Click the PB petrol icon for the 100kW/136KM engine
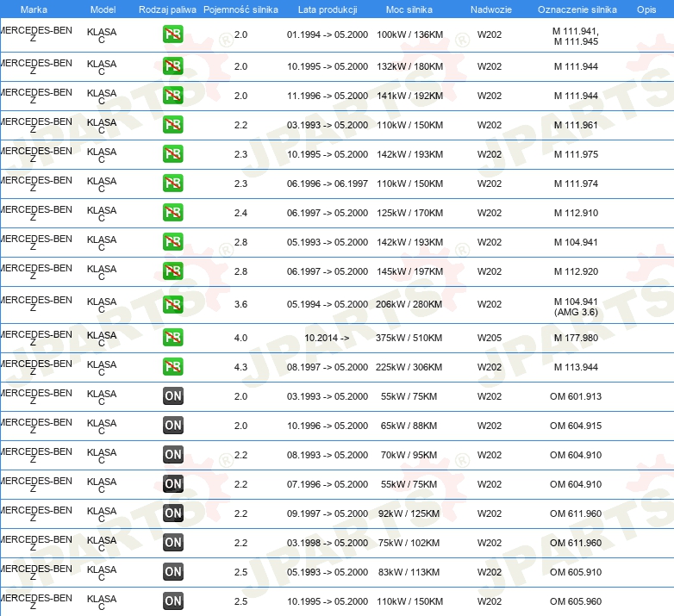 coord(172,35)
